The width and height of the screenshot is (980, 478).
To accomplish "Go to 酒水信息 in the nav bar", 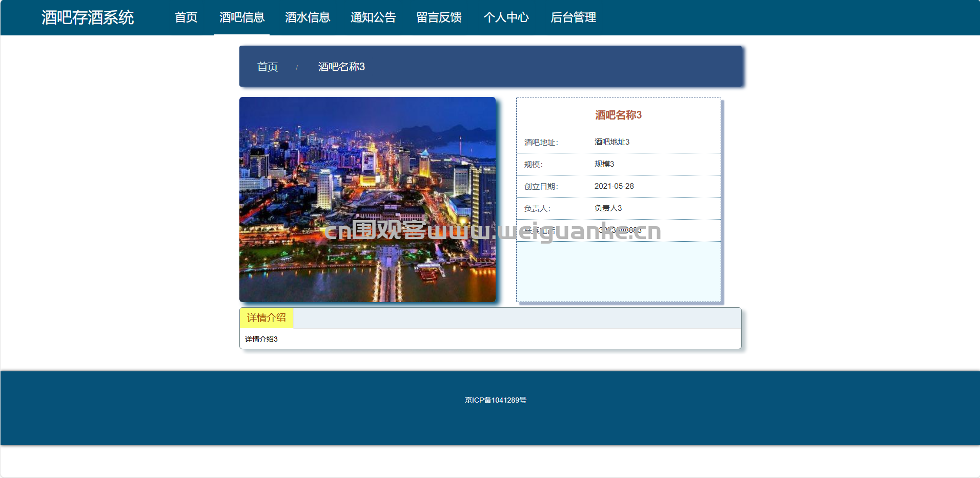I will pos(308,17).
